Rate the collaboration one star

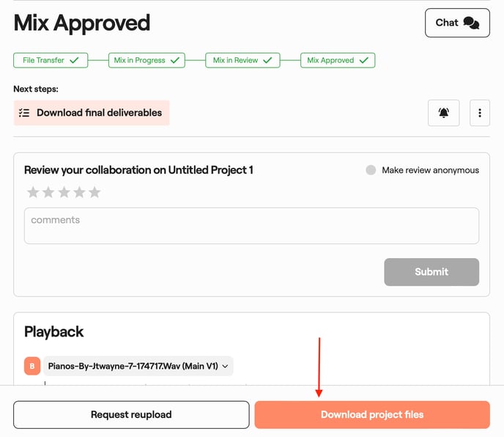tap(32, 193)
